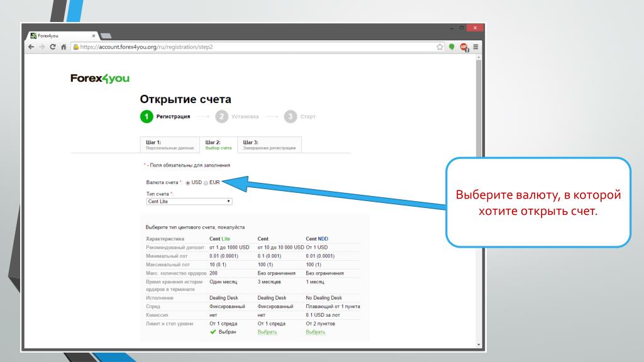
Task: Maximize the browser window
Action: [462, 28]
